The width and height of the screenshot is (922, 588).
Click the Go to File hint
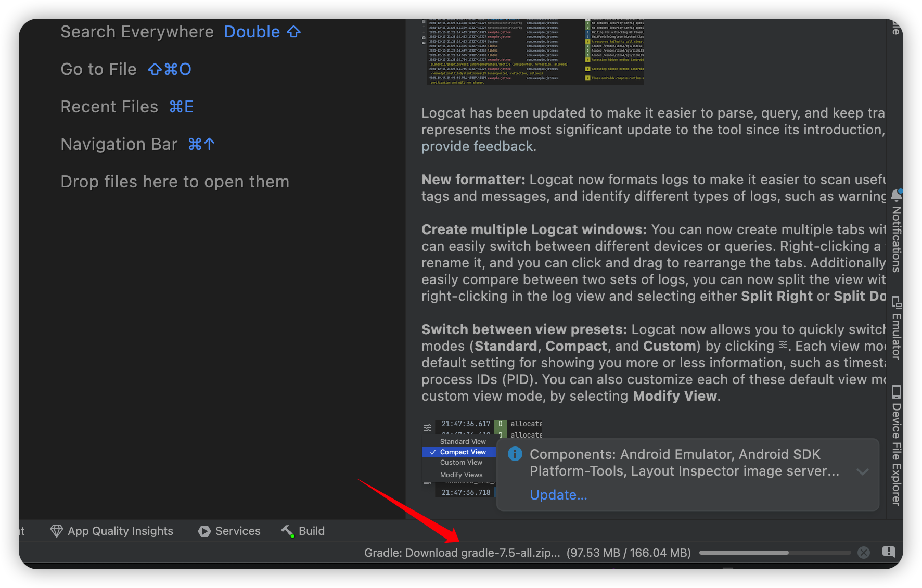[x=126, y=69]
